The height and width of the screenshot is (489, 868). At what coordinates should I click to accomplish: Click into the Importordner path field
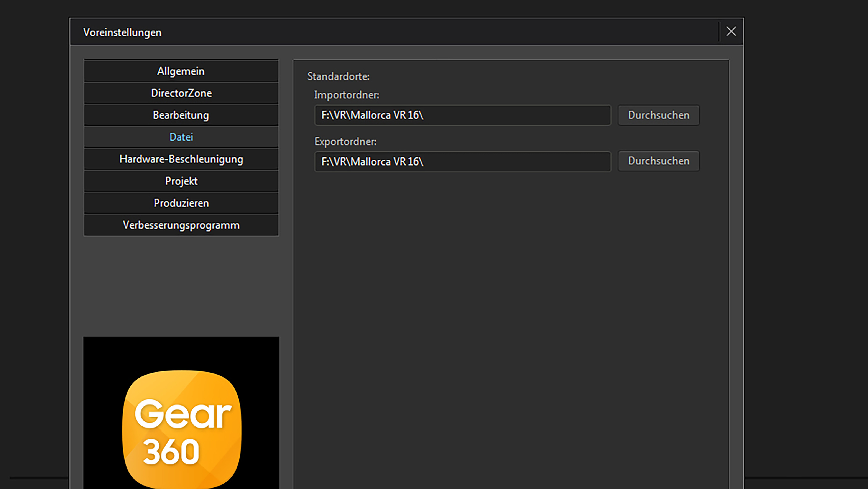coord(462,115)
